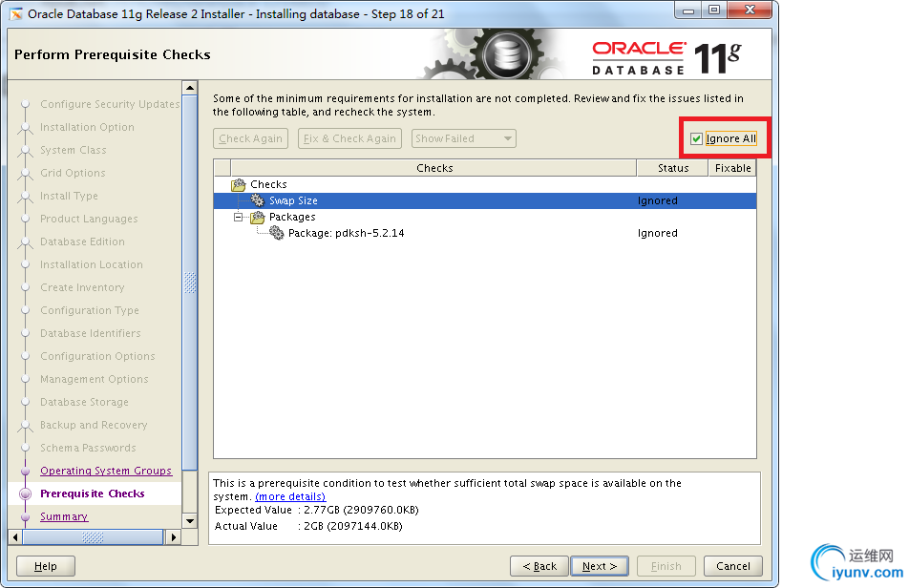Click the Ignored status of Swap Size
The image size is (909, 588).
tap(657, 200)
